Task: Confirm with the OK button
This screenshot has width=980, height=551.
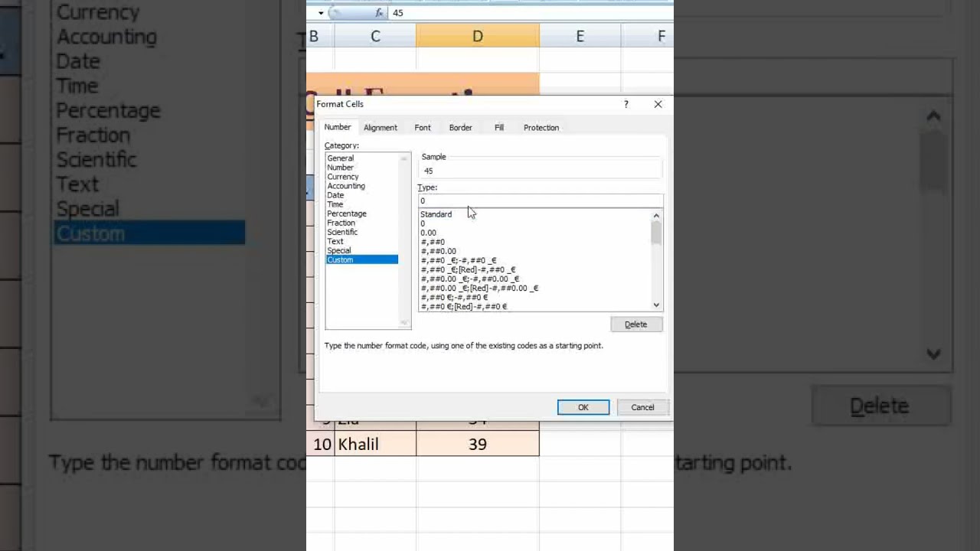Action: (x=583, y=407)
